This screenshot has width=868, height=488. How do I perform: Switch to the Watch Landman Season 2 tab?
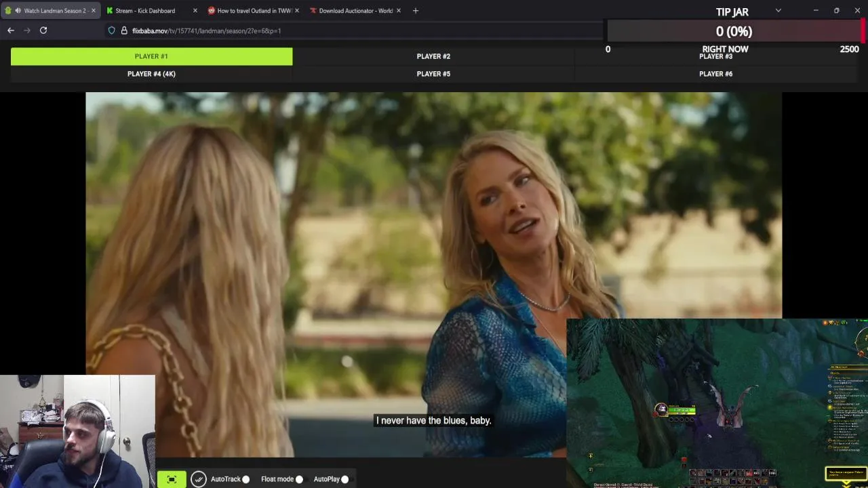click(x=51, y=11)
